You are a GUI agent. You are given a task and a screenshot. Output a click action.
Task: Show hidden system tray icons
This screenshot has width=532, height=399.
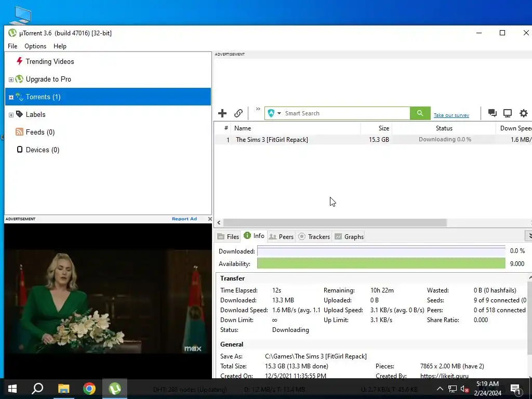point(440,389)
